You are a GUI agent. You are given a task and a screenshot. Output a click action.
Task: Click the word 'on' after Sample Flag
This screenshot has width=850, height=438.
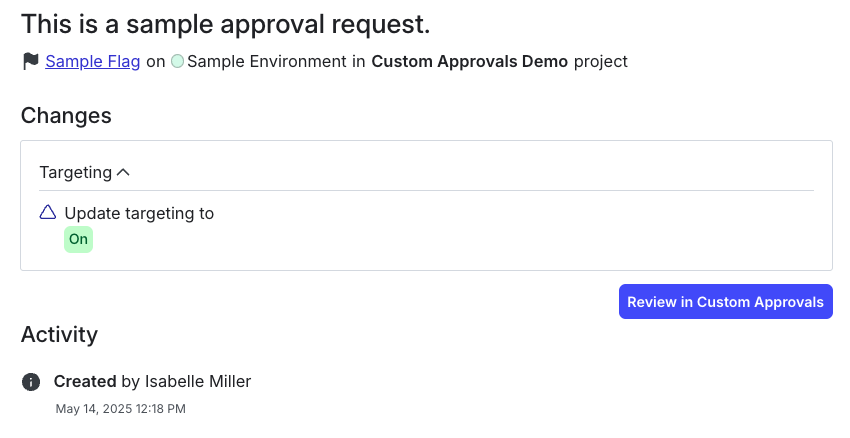(x=156, y=62)
